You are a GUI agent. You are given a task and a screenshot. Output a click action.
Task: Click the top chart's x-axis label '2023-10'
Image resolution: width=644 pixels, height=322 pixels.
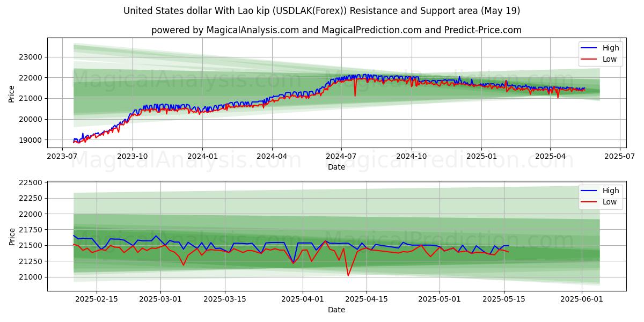(133, 158)
